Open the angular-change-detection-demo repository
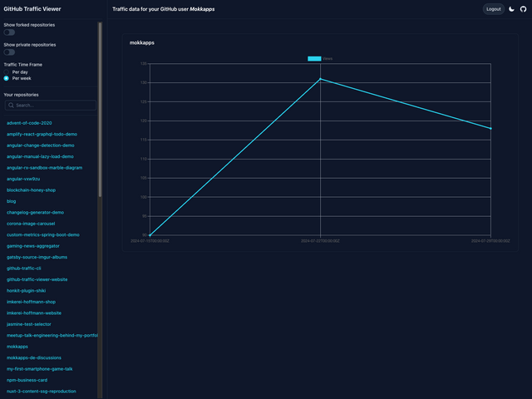The width and height of the screenshot is (532, 399). click(x=41, y=145)
